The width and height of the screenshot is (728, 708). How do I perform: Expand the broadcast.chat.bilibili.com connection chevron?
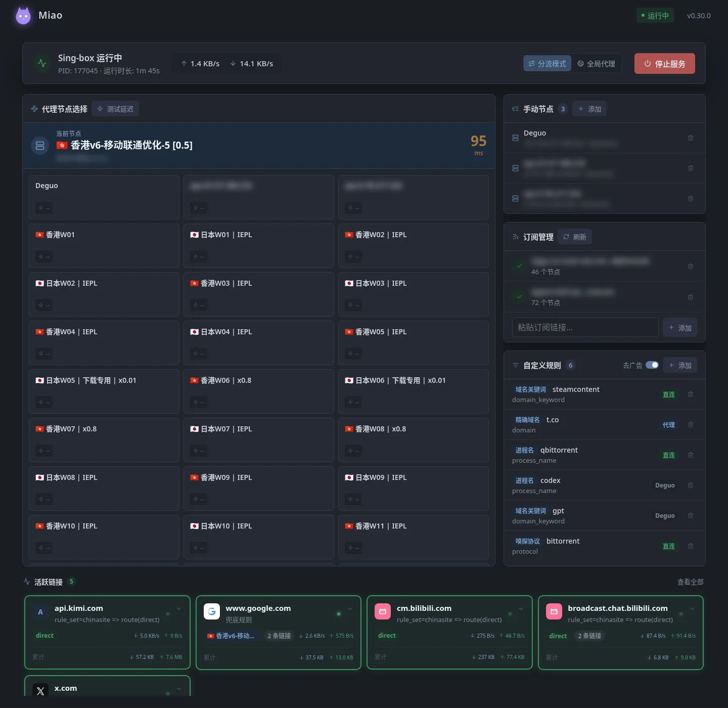tap(692, 609)
